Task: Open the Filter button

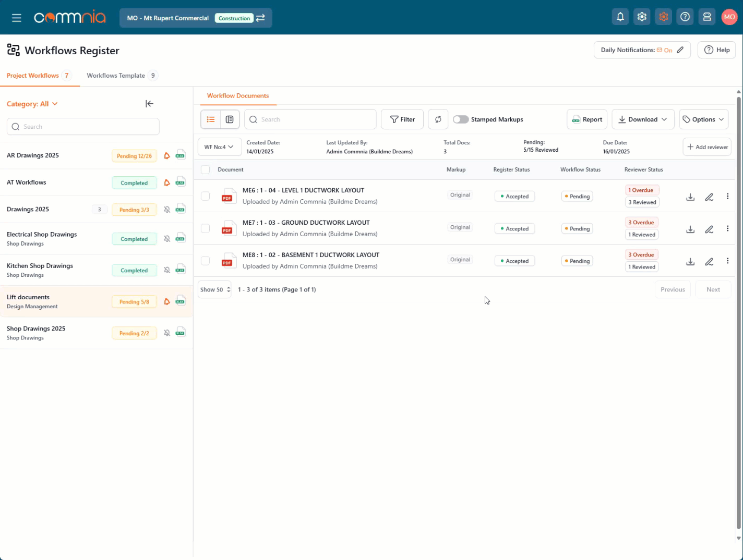Action: pos(402,119)
